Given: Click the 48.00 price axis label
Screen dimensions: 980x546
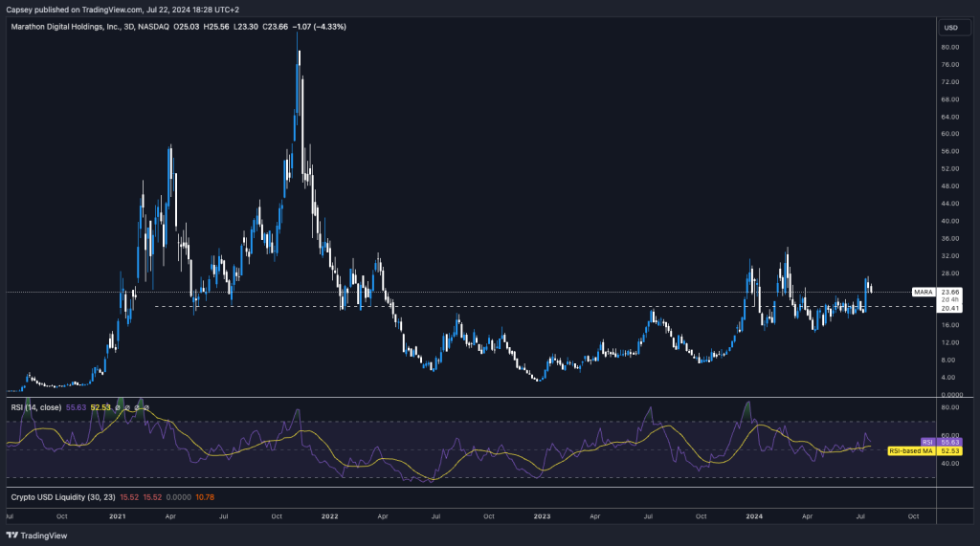Looking at the screenshot, I should pos(950,186).
